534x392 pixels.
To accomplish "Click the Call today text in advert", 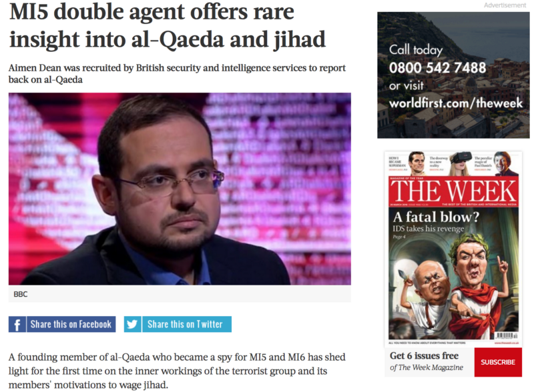I will tap(416, 50).
